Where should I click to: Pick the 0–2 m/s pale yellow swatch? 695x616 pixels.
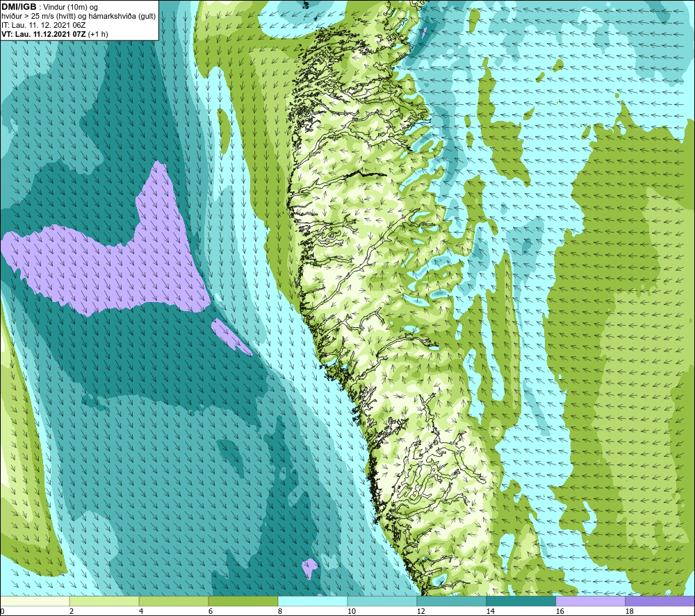pos(35,601)
